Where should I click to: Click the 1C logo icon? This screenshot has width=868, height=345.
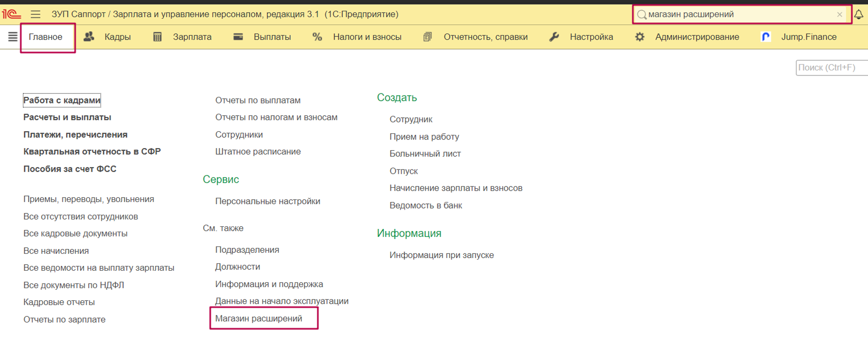tap(11, 14)
